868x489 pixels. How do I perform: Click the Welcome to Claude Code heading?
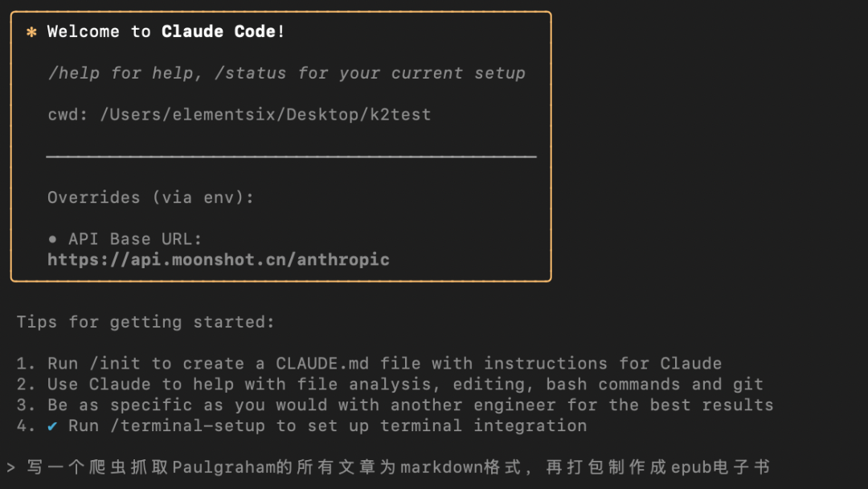point(166,31)
